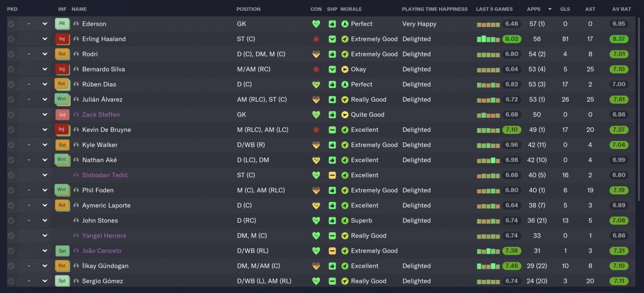Click Sergio Gómez's Spt status icon
The image size is (644, 293).
pos(61,281)
